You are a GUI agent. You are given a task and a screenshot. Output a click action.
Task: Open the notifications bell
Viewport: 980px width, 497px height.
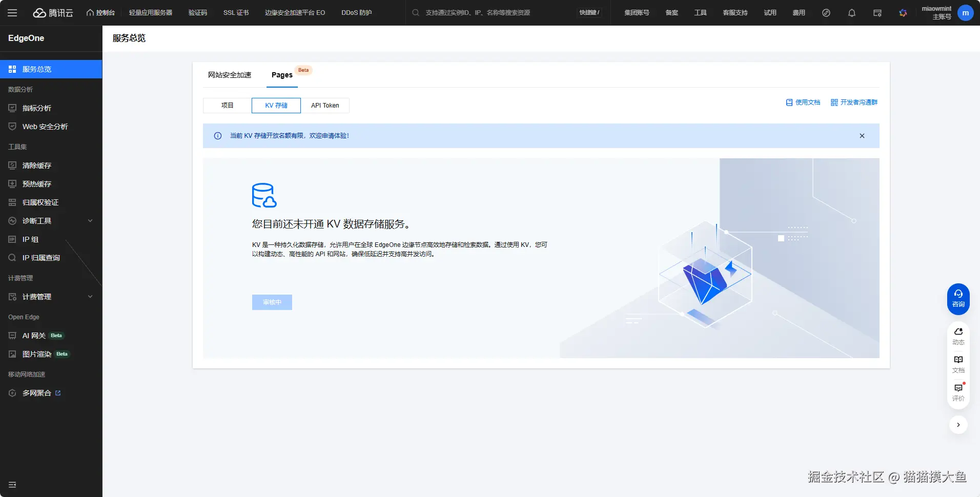click(852, 13)
